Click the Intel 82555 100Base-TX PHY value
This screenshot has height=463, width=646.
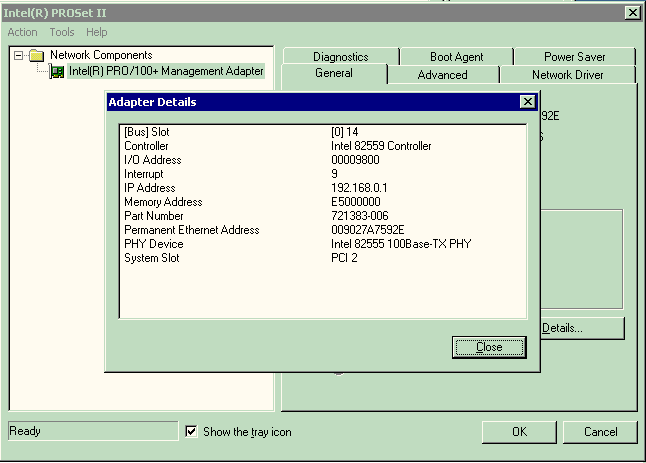tap(401, 244)
